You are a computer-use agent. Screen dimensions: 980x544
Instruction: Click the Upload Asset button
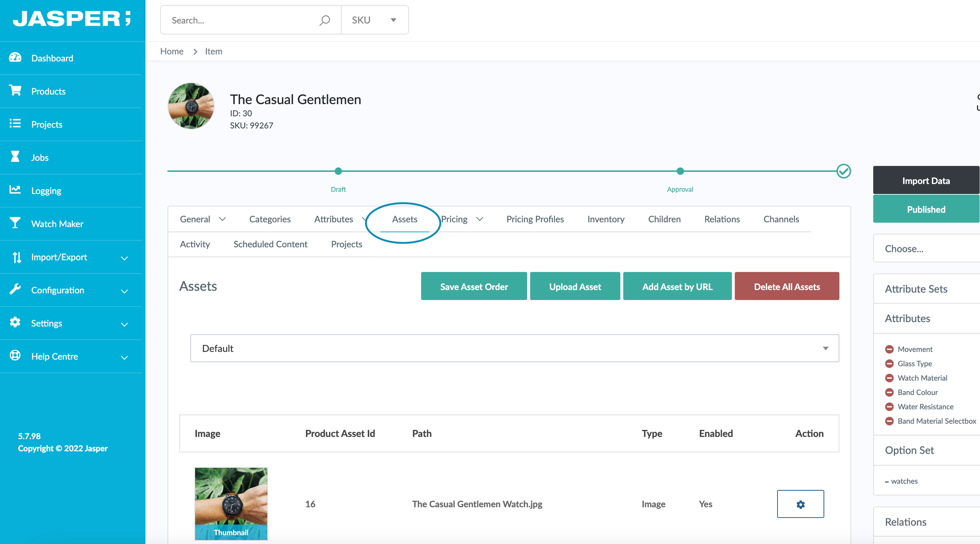(575, 286)
